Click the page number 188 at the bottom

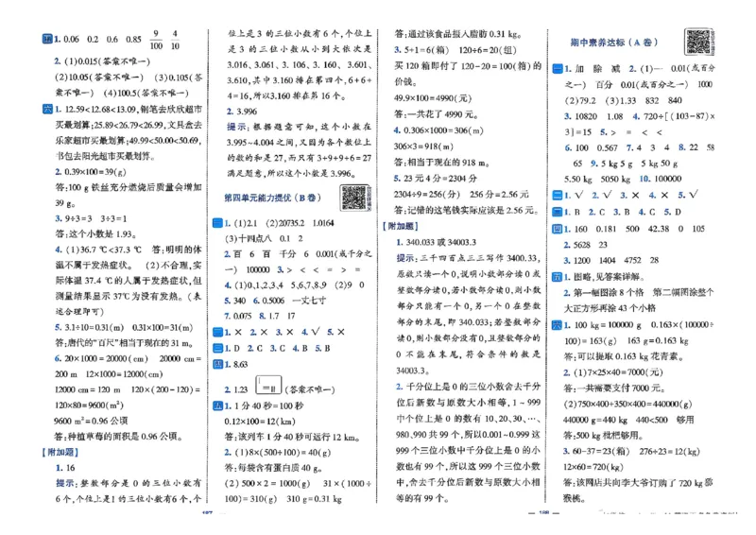tap(544, 513)
